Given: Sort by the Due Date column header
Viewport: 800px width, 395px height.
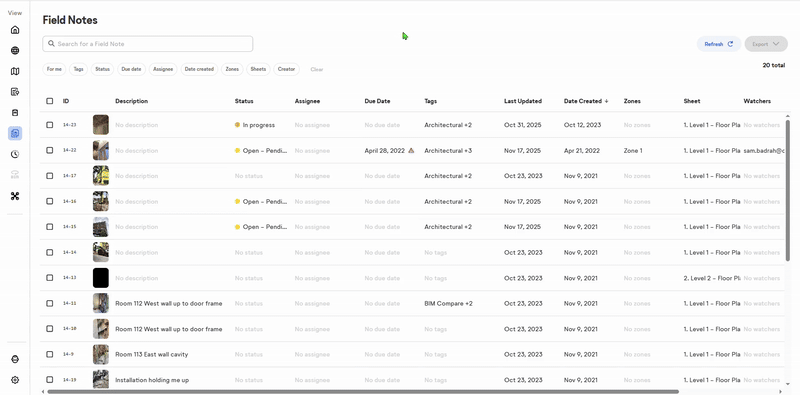Looking at the screenshot, I should click(378, 101).
